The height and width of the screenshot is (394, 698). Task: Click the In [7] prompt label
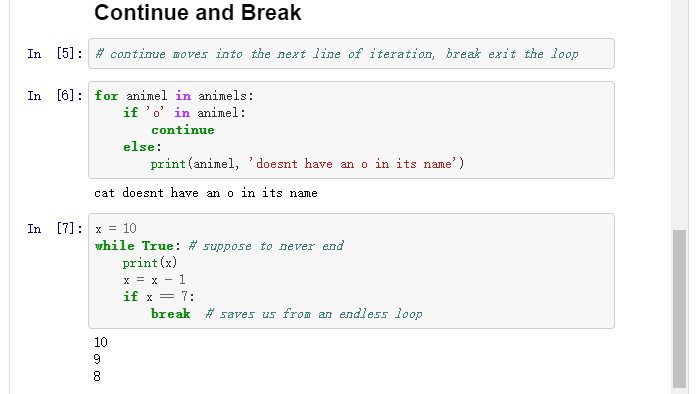55,228
